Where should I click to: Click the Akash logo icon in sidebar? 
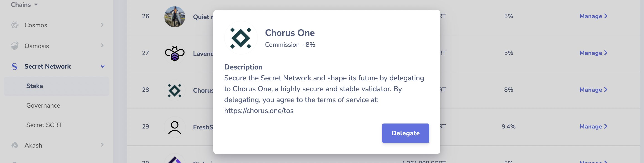click(15, 145)
